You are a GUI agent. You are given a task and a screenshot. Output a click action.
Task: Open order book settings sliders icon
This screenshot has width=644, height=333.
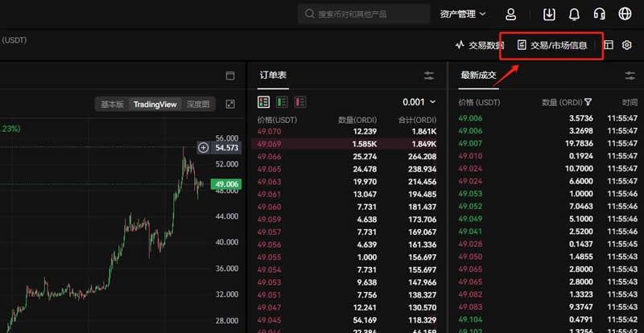pos(429,76)
